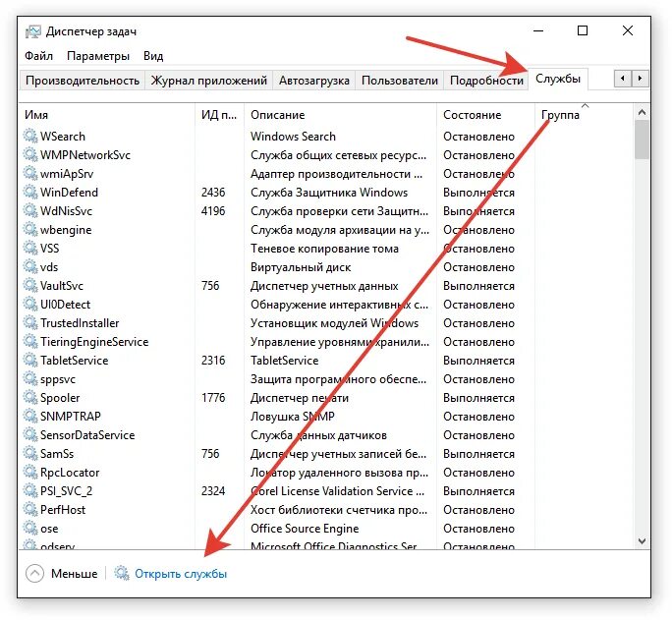Click the gear icon beside vds
Image resolution: width=672 pixels, height=620 pixels.
30,267
